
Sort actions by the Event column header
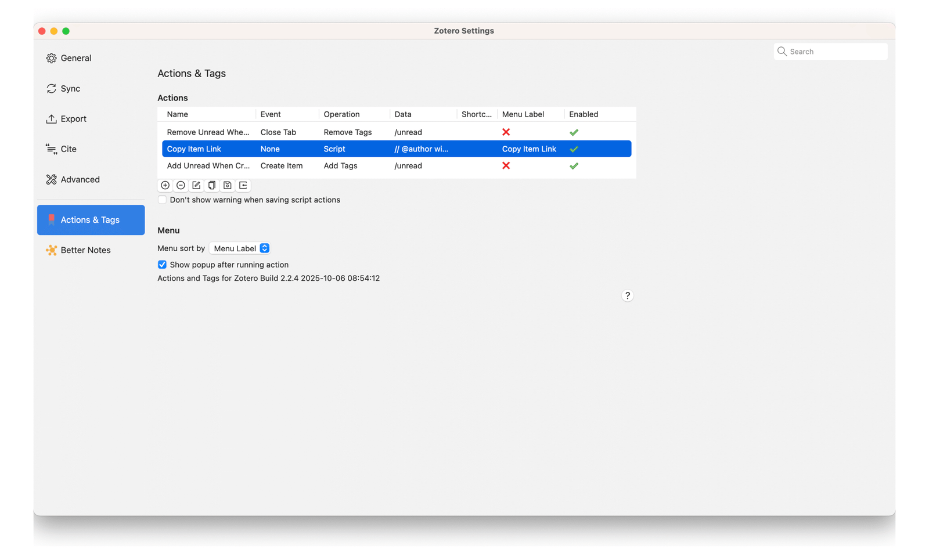(x=271, y=114)
